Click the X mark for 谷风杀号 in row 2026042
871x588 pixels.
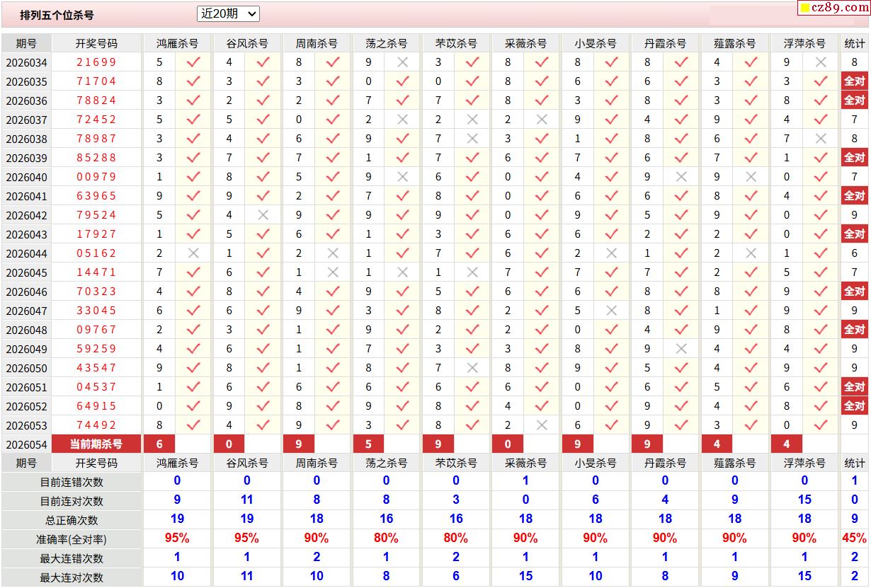coord(263,215)
